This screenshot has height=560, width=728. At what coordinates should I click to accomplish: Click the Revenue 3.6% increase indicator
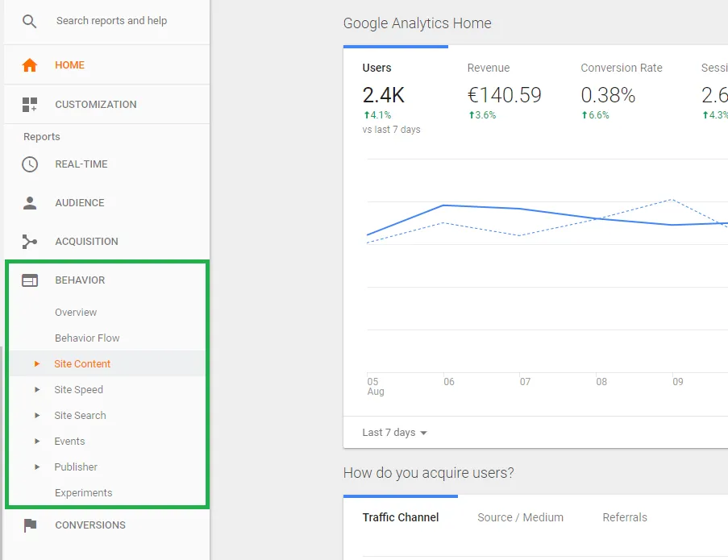482,115
